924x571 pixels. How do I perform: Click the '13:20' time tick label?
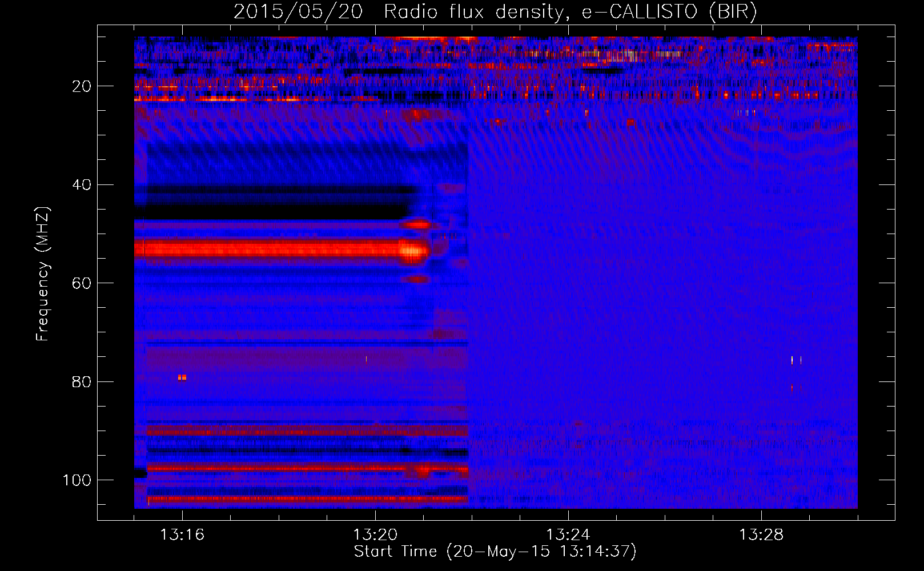tap(375, 535)
